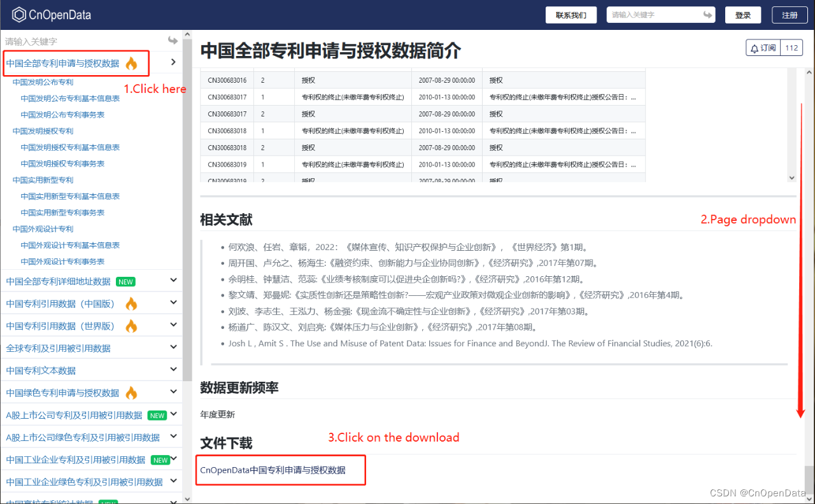The image size is (815, 504).
Task: Expand 中国绿色专利申请与授权数据 chevron
Action: [x=173, y=391]
